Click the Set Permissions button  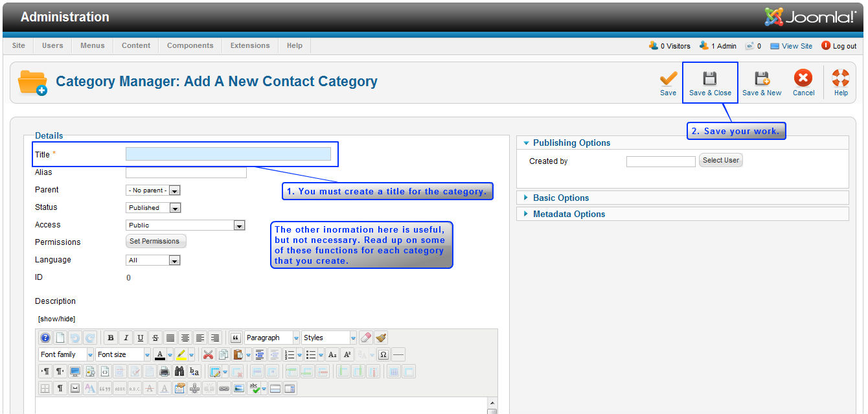click(x=155, y=241)
